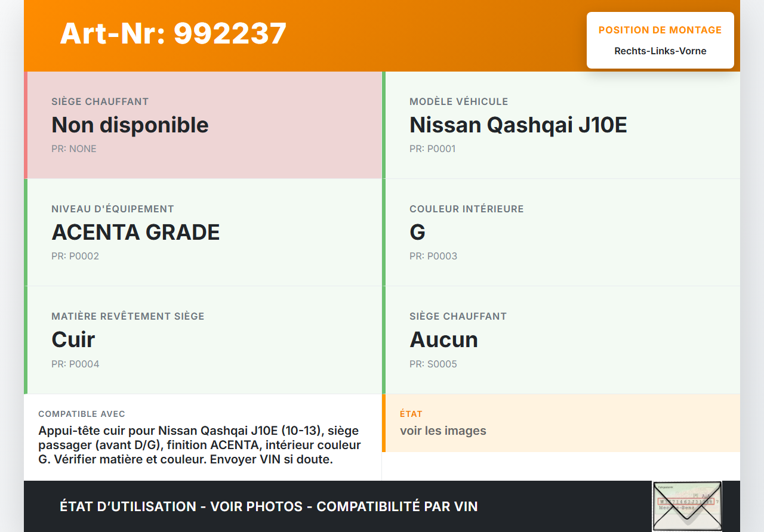Click the PR: P0001 code label

(432, 149)
